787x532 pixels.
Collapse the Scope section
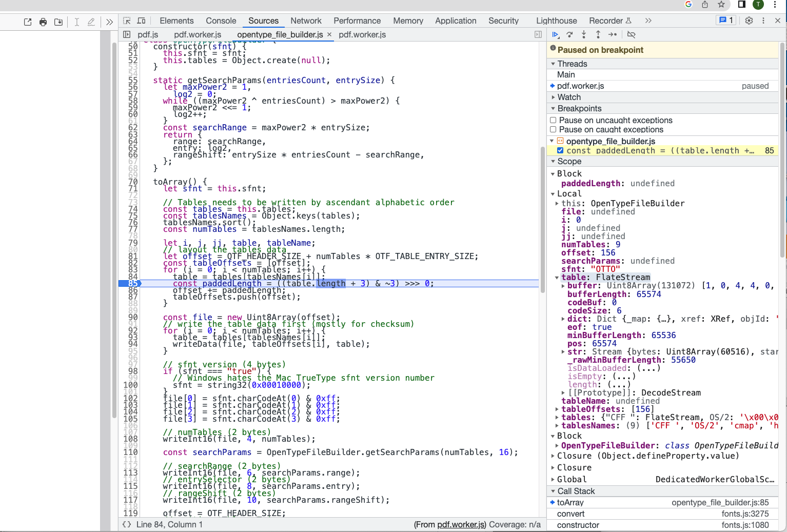tap(553, 161)
